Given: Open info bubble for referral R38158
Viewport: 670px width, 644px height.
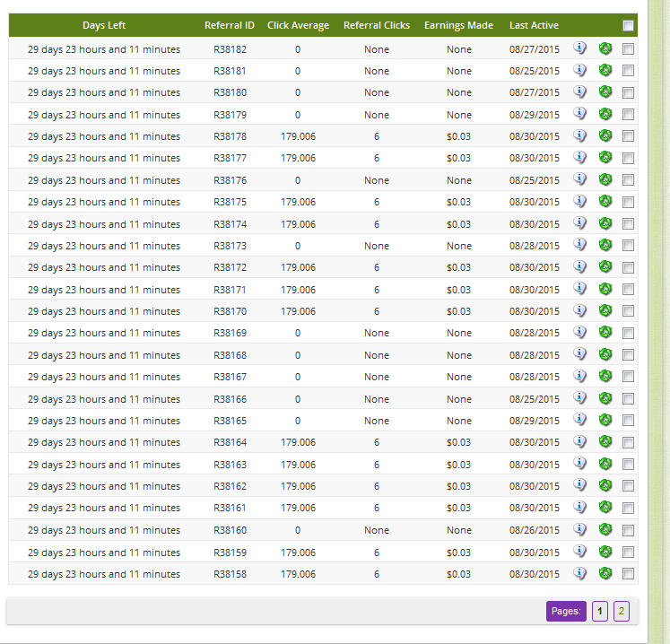Looking at the screenshot, I should (x=579, y=573).
